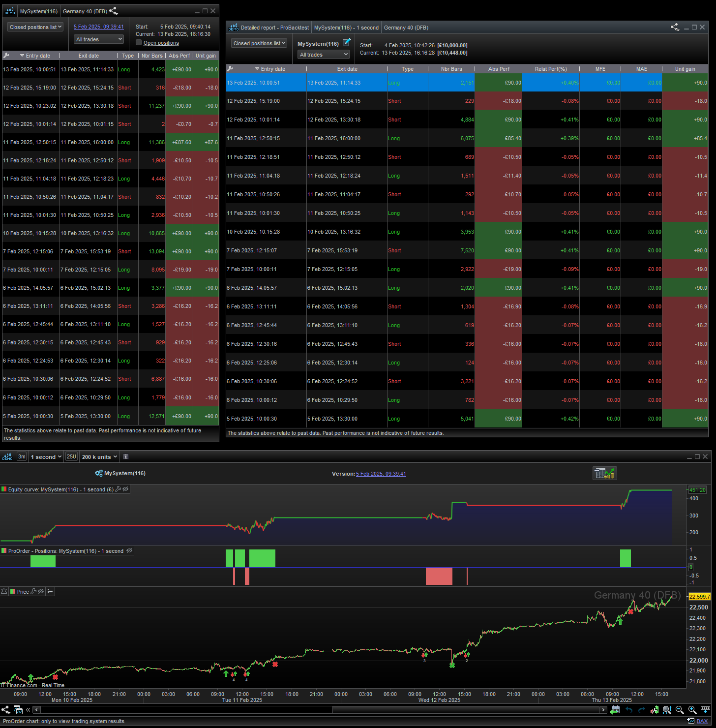Share the MySystem(116) positions window
The width and height of the screenshot is (716, 728).
[x=113, y=11]
